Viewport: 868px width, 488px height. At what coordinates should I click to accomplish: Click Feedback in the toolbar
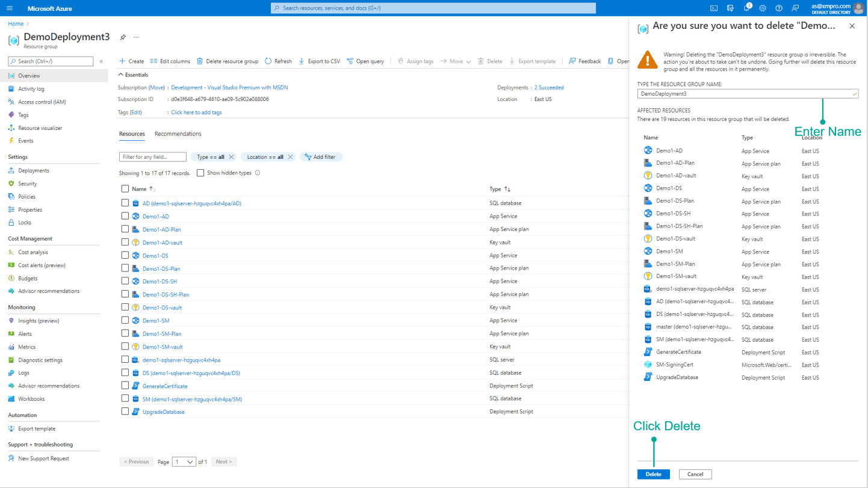(584, 61)
